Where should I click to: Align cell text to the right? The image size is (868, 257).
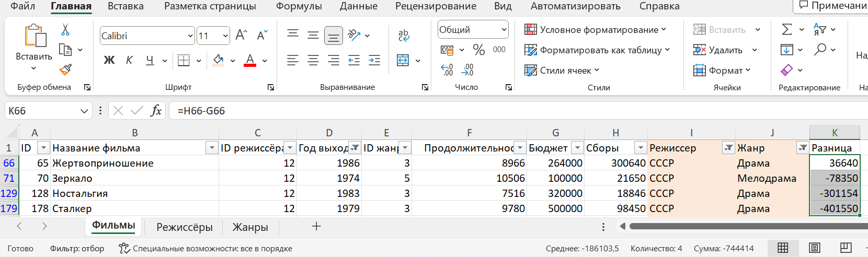334,61
